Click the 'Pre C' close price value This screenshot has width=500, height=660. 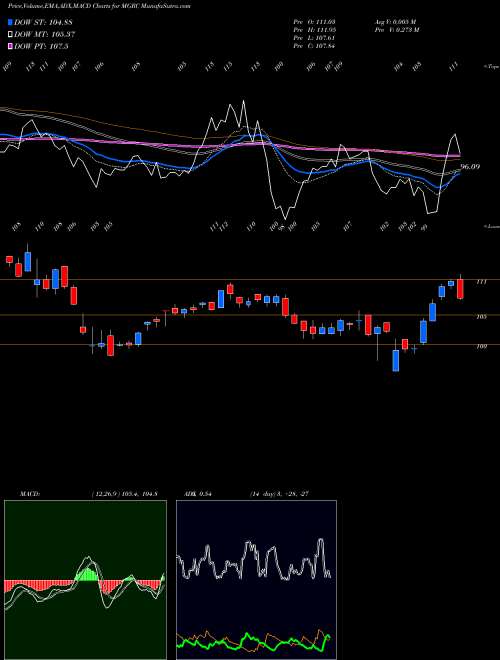click(314, 46)
